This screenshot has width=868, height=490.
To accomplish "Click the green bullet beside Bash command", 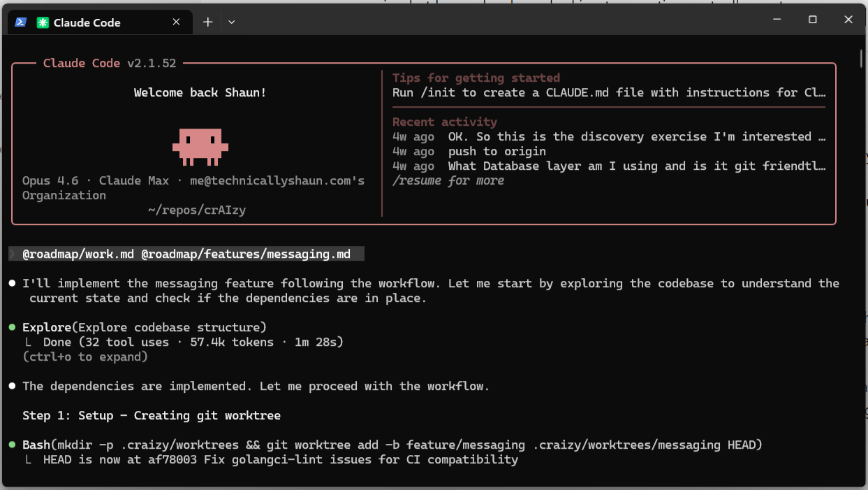I will tap(13, 445).
